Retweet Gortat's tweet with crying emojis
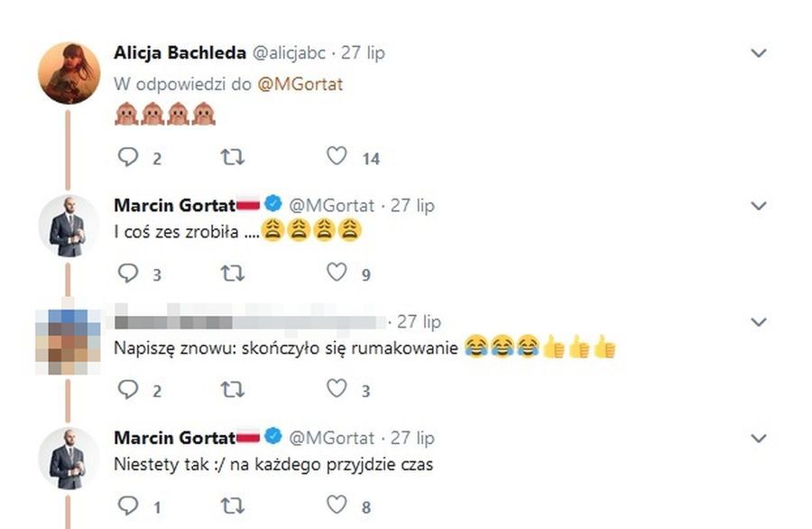 click(x=235, y=272)
